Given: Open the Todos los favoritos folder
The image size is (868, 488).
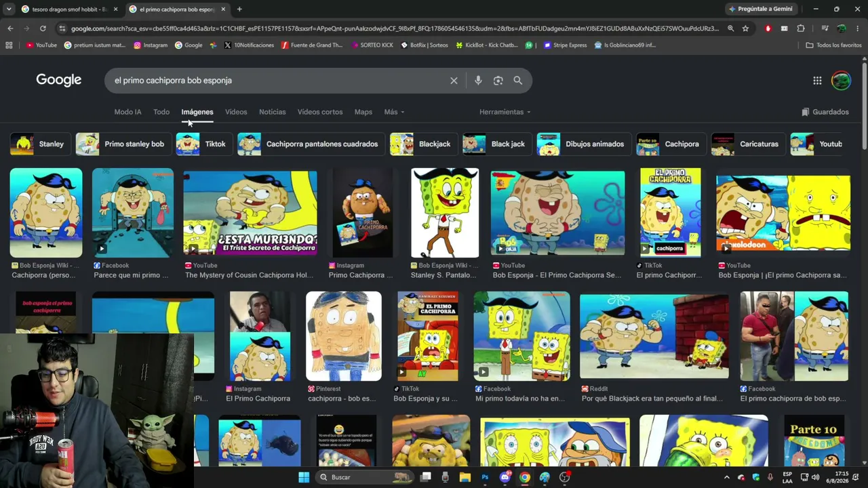Looking at the screenshot, I should [x=834, y=45].
